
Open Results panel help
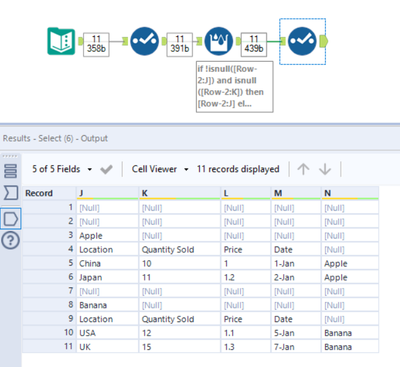point(11,240)
